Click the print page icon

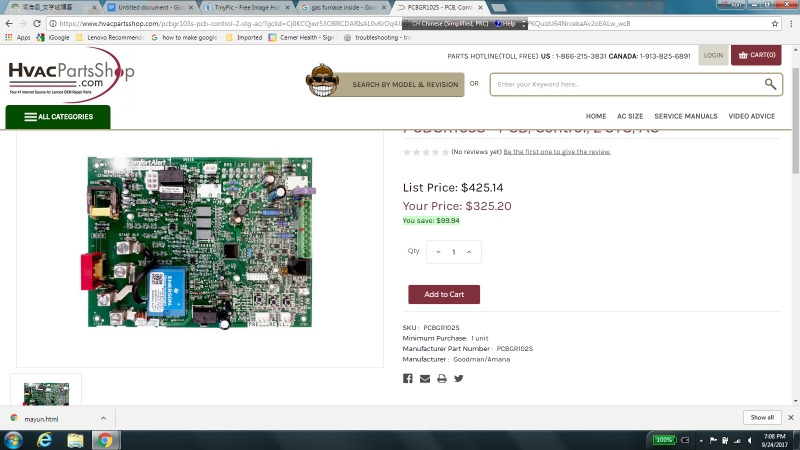442,379
